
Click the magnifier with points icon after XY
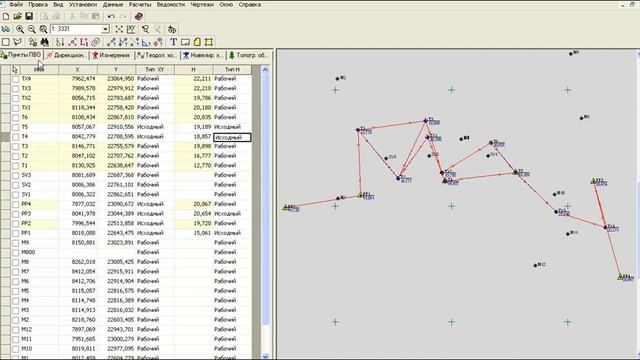[145, 29]
